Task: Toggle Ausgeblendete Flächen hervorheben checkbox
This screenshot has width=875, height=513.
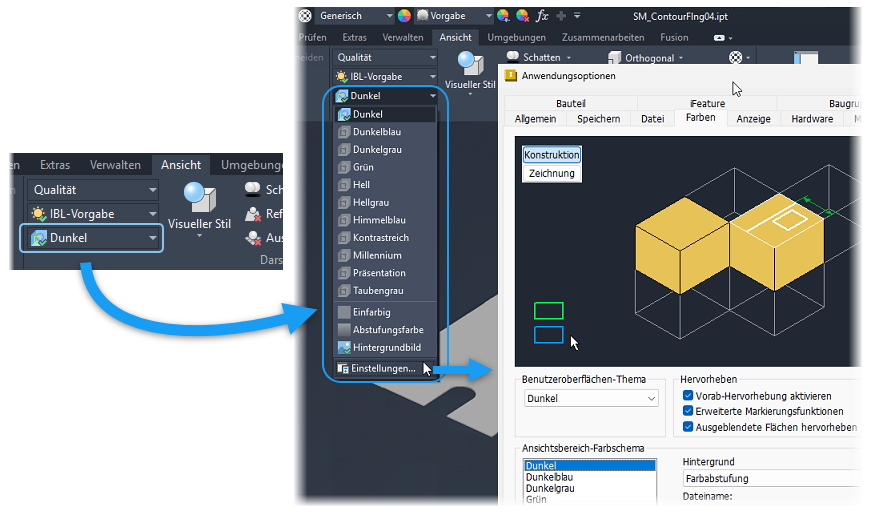Action: tap(688, 427)
